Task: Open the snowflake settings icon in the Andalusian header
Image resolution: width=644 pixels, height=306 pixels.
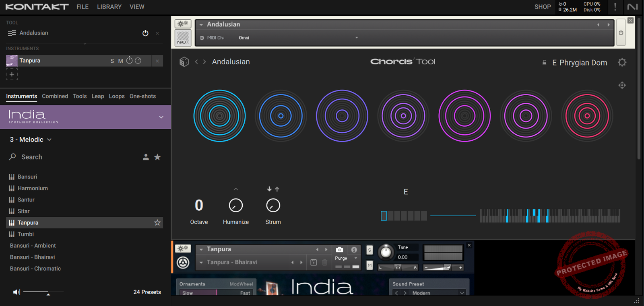Action: tap(183, 24)
